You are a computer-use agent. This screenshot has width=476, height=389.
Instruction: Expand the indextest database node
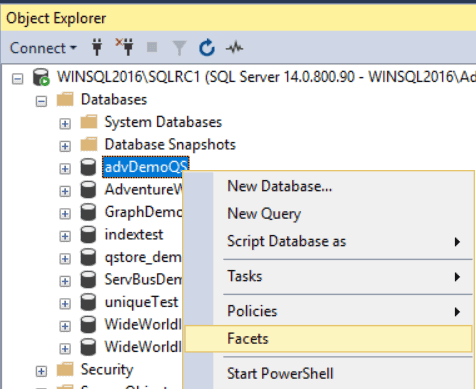click(x=65, y=236)
